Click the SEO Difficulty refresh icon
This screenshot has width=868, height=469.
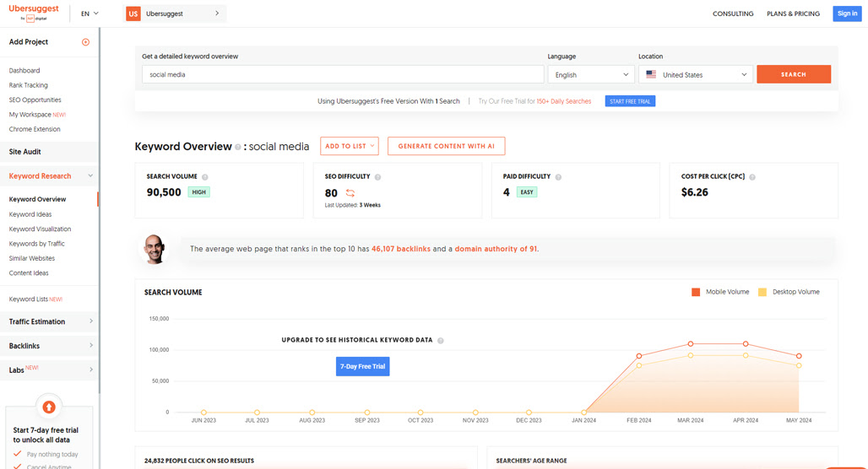pyautogui.click(x=350, y=193)
